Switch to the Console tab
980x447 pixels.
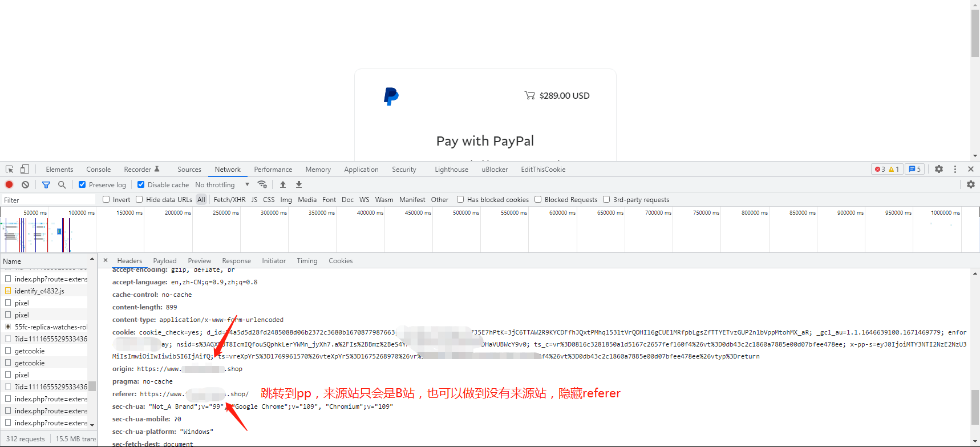(x=99, y=170)
